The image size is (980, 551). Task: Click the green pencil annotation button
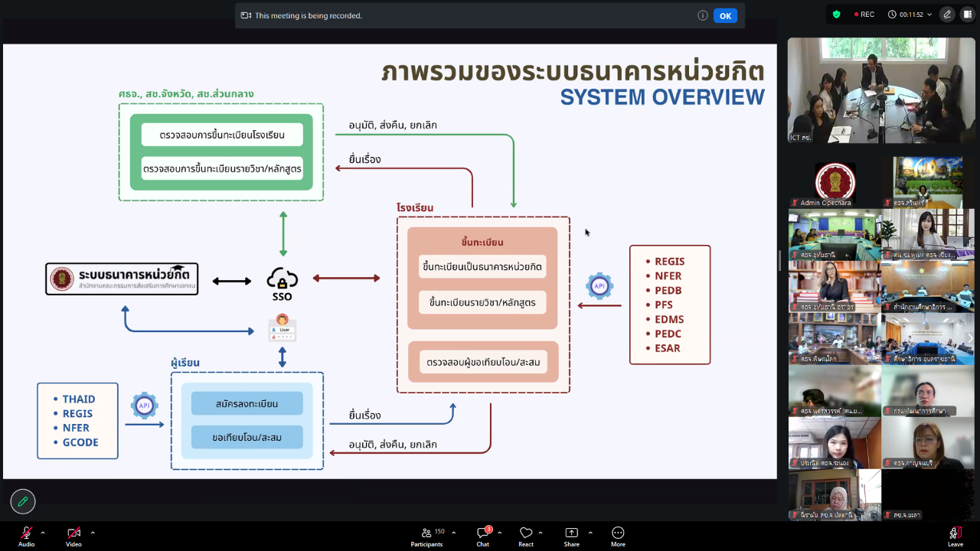point(23,501)
